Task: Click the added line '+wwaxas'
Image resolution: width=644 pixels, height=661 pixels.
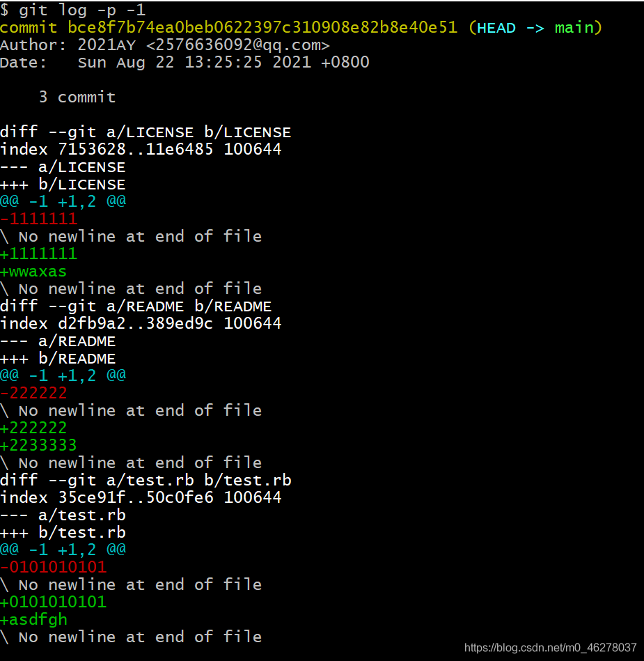Action: pos(33,272)
